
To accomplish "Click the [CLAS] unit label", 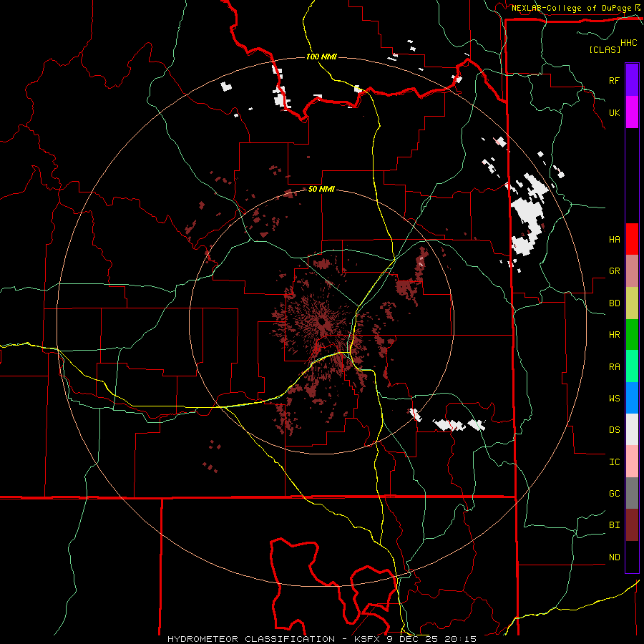I will [x=605, y=49].
